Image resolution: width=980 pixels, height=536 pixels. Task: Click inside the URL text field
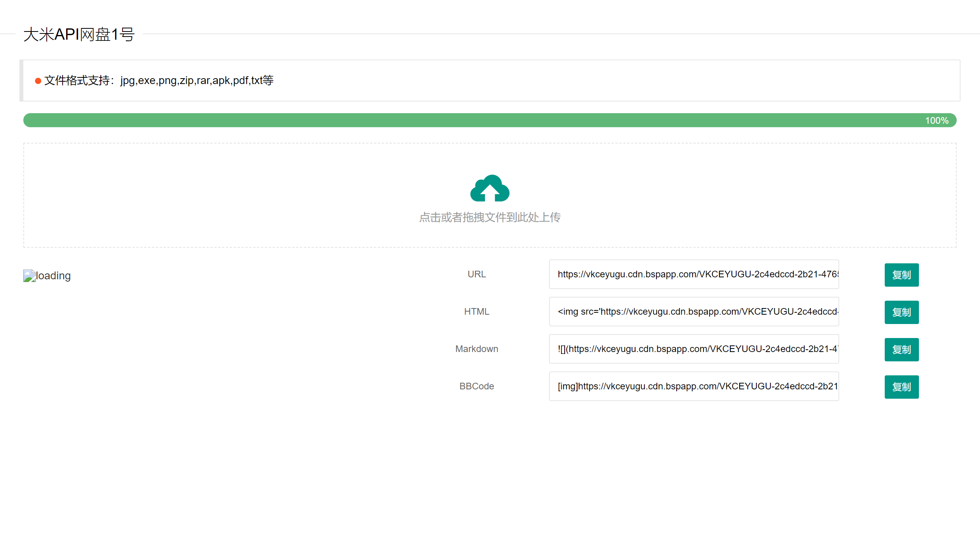693,274
